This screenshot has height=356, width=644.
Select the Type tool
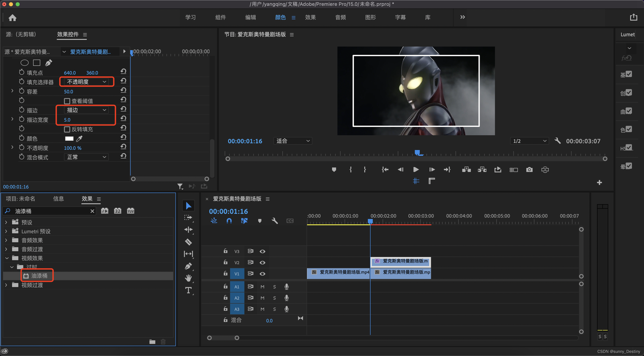pos(188,290)
